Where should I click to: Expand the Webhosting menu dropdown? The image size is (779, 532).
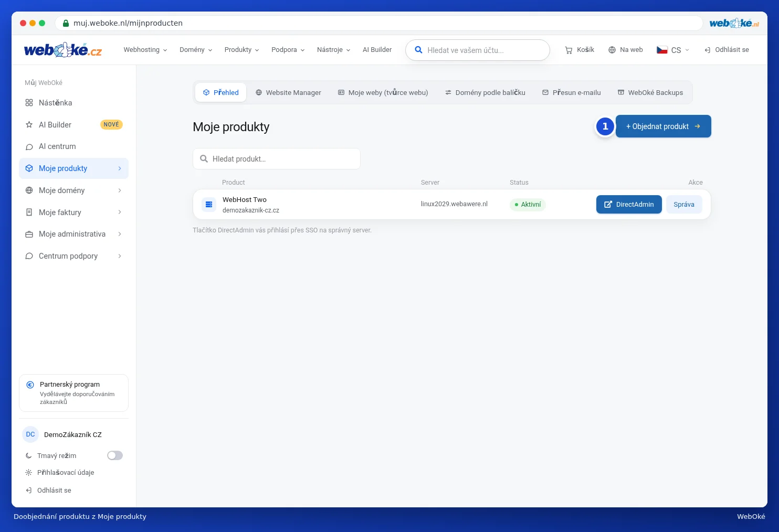click(x=145, y=50)
